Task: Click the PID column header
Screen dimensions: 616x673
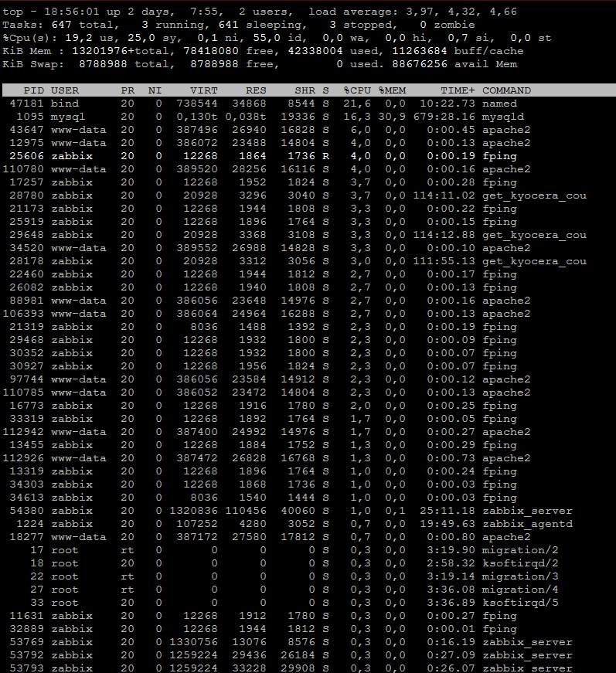Action: [x=33, y=90]
